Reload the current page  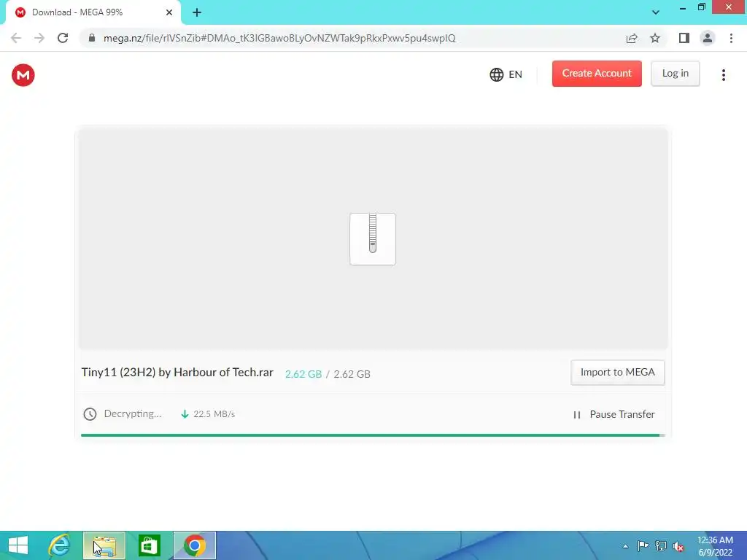[x=63, y=38]
